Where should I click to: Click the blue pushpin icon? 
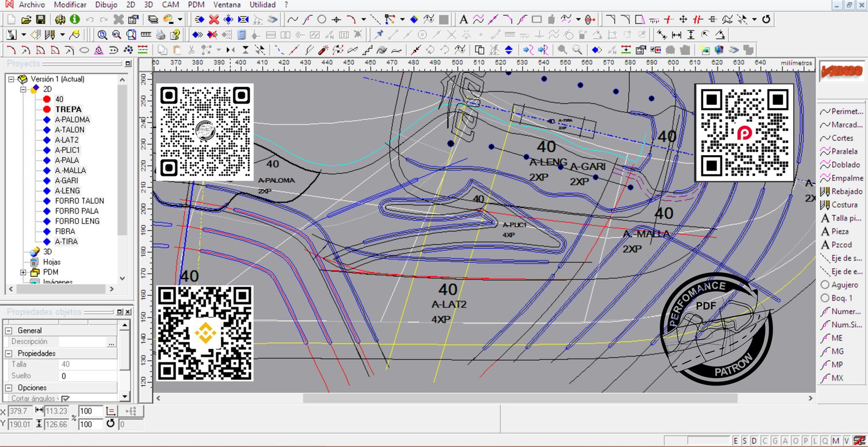378,34
